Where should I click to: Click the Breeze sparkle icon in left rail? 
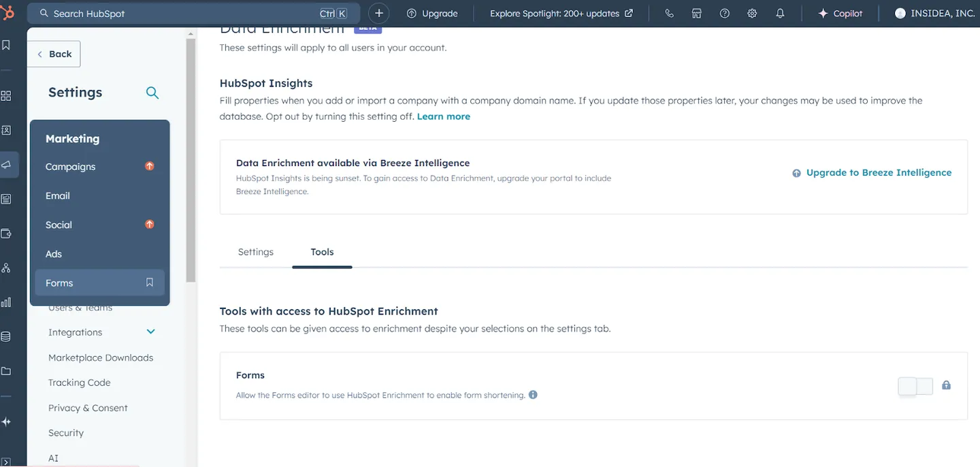pos(6,422)
